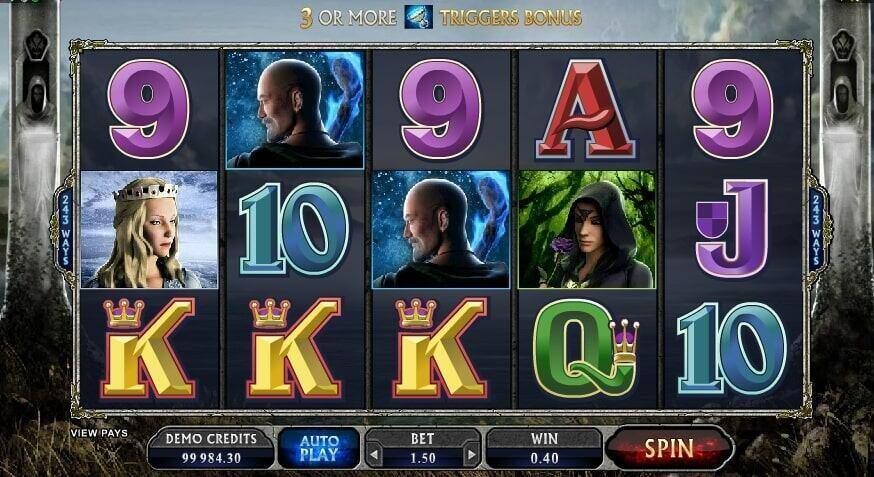Click the bonus scatter icon in header

(x=419, y=17)
